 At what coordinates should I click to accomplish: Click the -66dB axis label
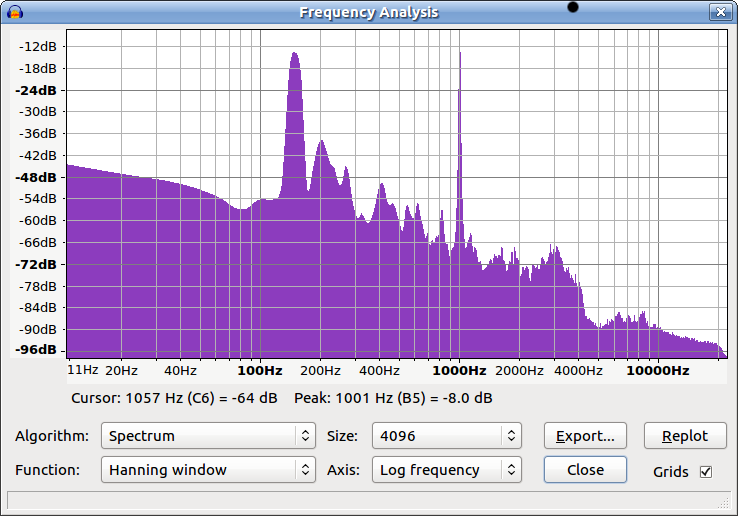(x=38, y=242)
